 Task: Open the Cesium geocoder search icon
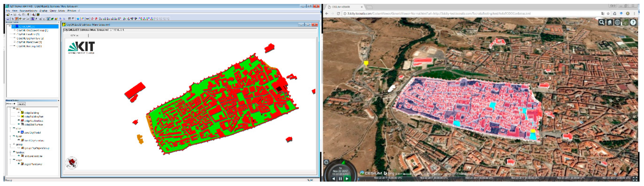point(601,22)
